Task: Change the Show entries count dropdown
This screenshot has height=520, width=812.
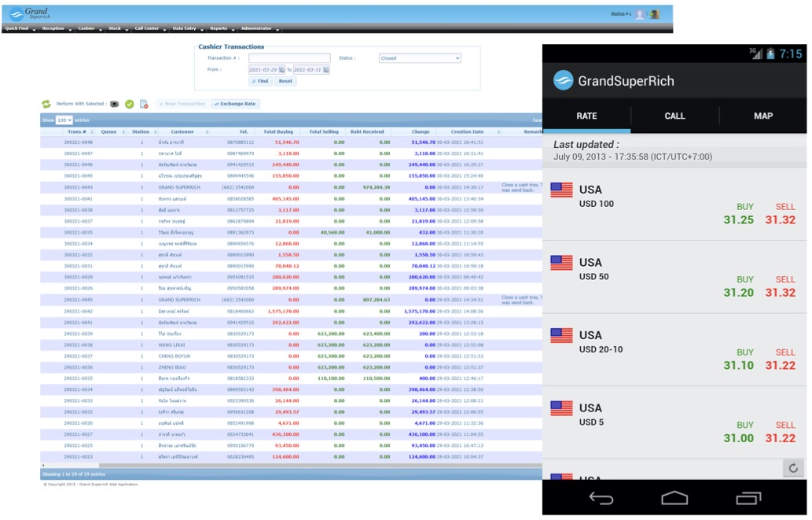Action: (x=64, y=120)
